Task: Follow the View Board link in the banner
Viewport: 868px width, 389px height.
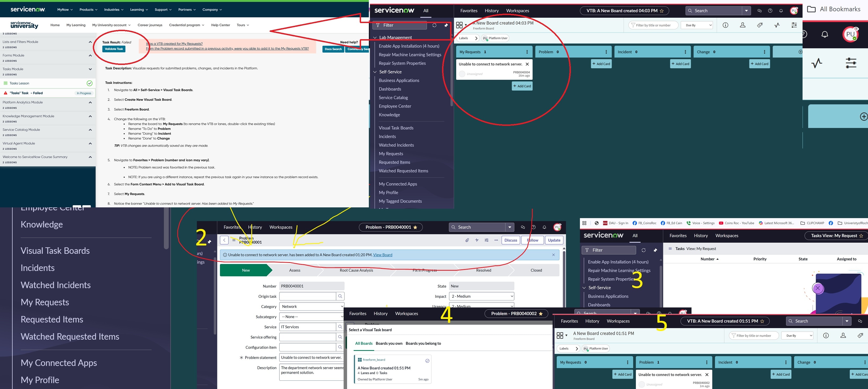Action: click(x=382, y=255)
